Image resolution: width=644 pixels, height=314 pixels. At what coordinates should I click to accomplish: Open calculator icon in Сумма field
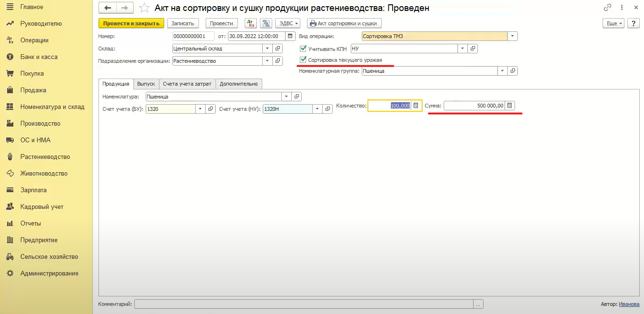point(509,106)
